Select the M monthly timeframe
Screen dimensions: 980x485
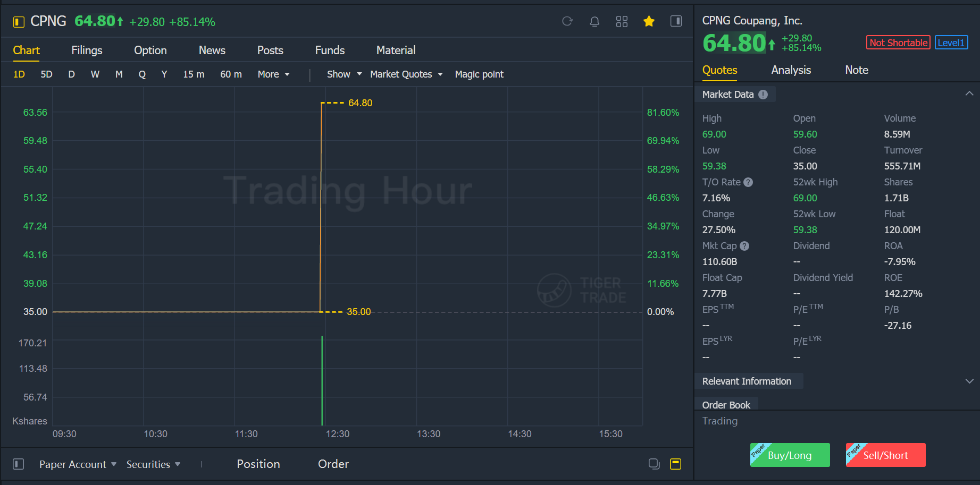pyautogui.click(x=119, y=74)
